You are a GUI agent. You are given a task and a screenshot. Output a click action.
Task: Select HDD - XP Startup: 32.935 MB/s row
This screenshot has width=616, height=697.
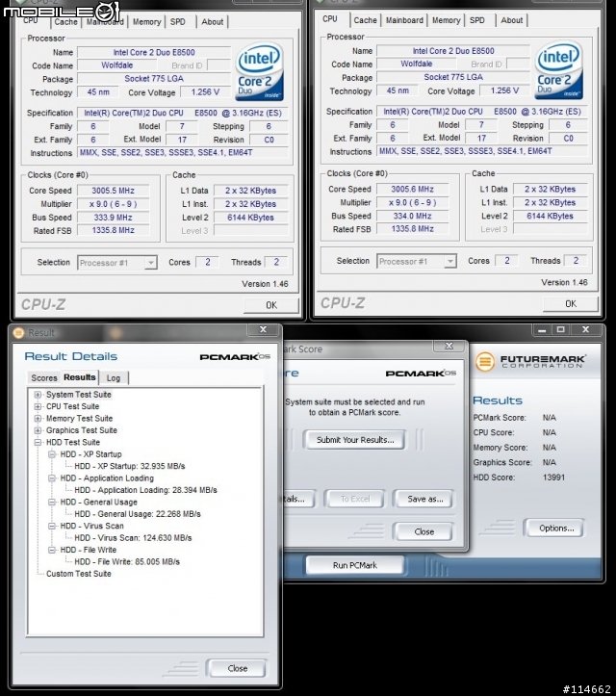tap(130, 466)
